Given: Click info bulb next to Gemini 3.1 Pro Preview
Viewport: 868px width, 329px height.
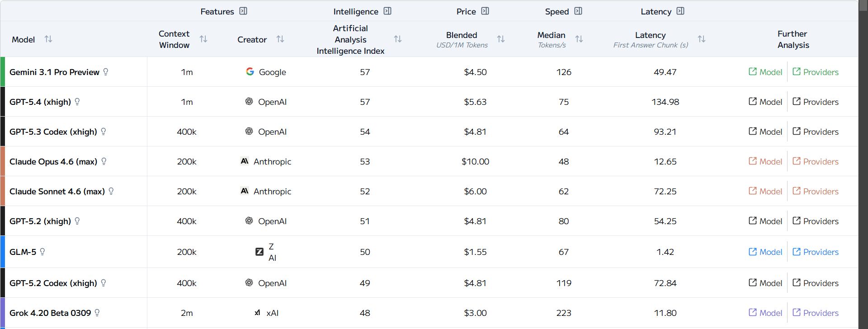Looking at the screenshot, I should pos(106,72).
